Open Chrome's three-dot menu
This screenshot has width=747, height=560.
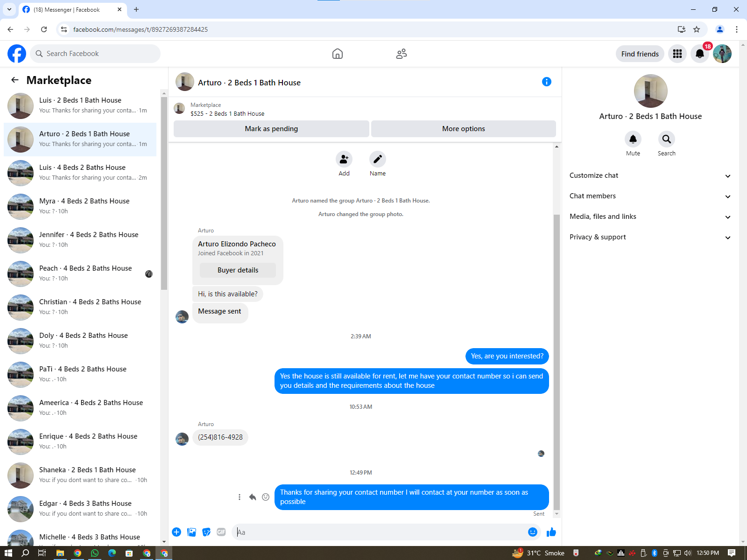tap(737, 29)
